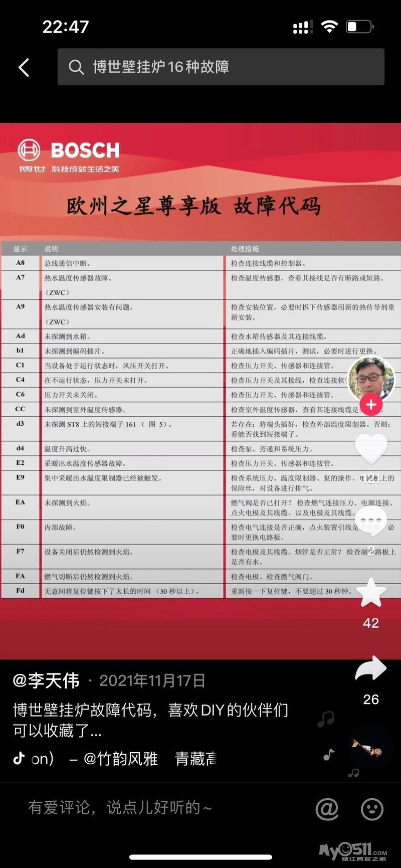Tap the A8 fault code cell
The height and width of the screenshot is (868, 401).
(20, 263)
